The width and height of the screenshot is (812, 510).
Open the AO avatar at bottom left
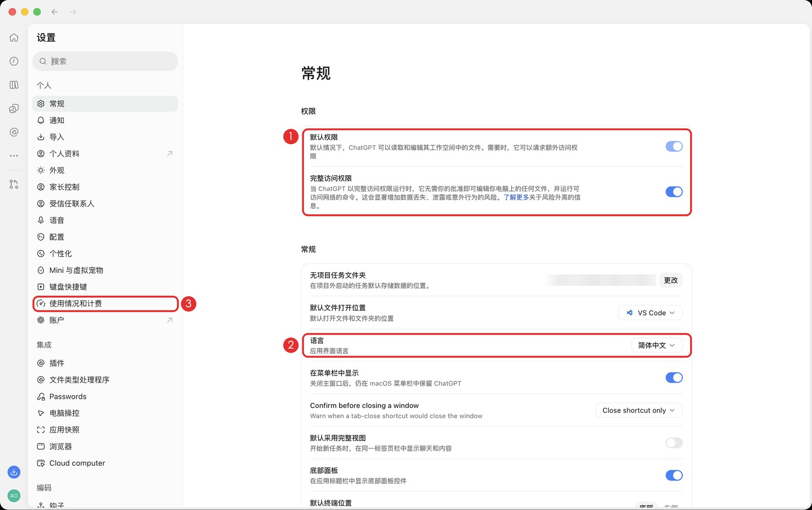tap(14, 495)
